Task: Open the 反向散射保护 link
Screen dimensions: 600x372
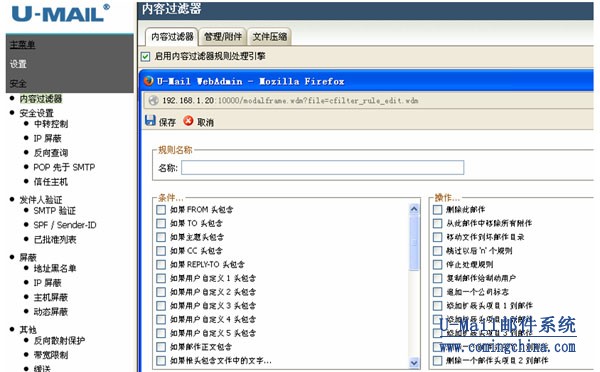Action: click(59, 341)
